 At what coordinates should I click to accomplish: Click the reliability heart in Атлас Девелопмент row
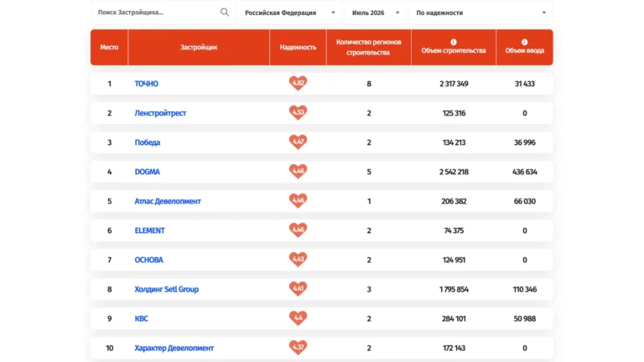point(298,201)
